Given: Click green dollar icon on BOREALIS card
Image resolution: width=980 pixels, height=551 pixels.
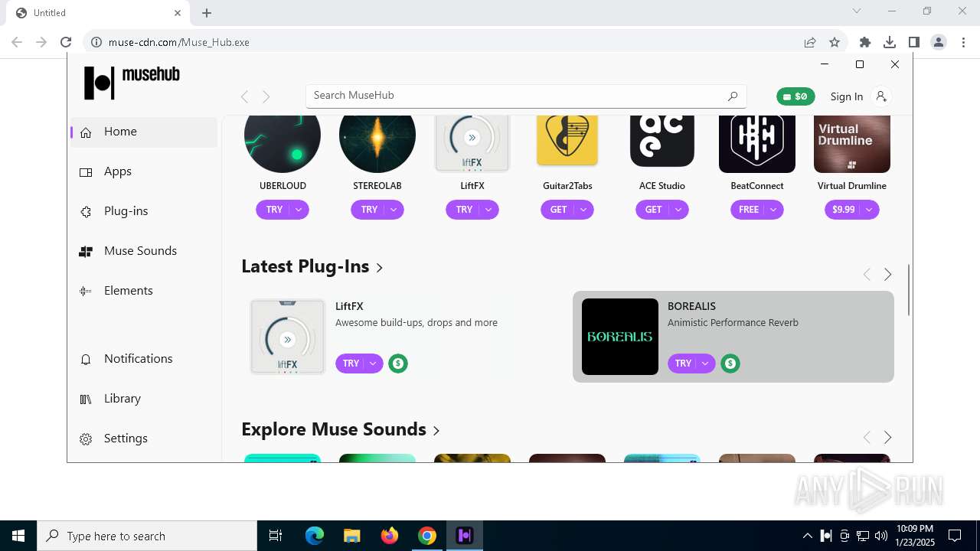Looking at the screenshot, I should [730, 364].
